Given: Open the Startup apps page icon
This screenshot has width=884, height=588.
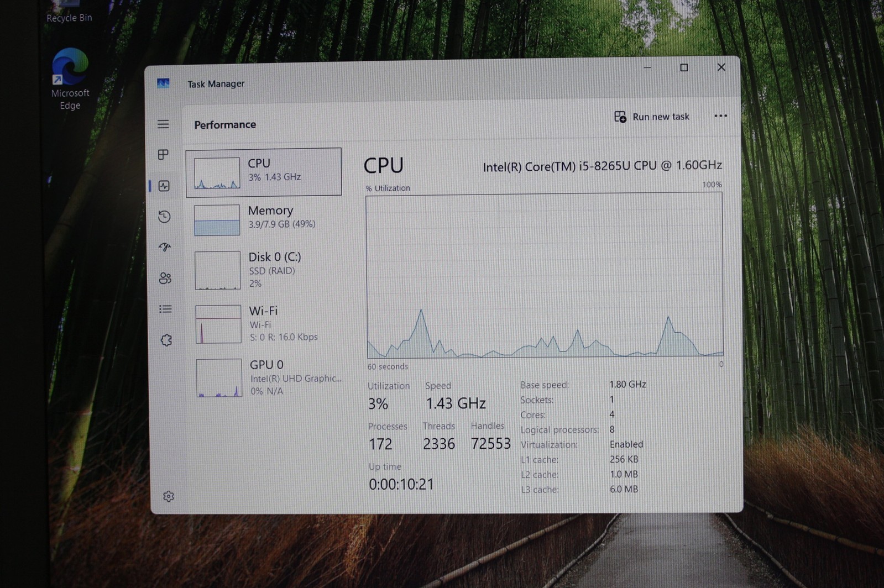Looking at the screenshot, I should click(x=165, y=247).
